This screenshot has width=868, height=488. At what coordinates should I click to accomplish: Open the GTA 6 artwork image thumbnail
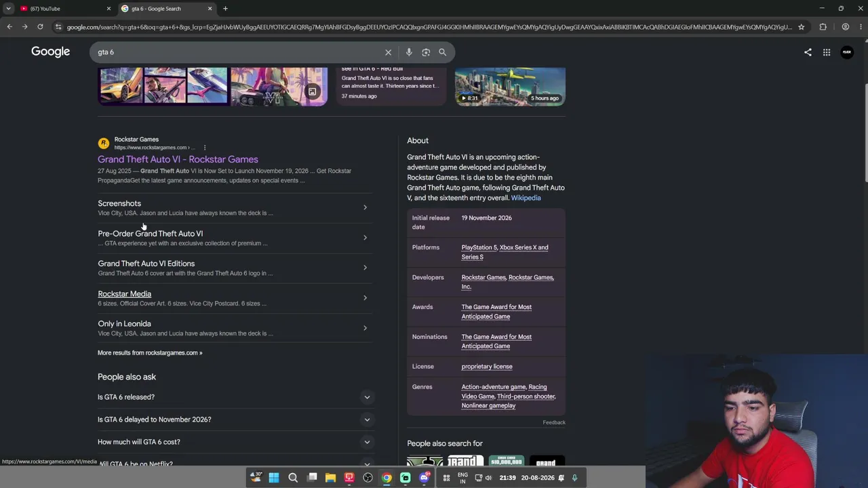tap(279, 87)
